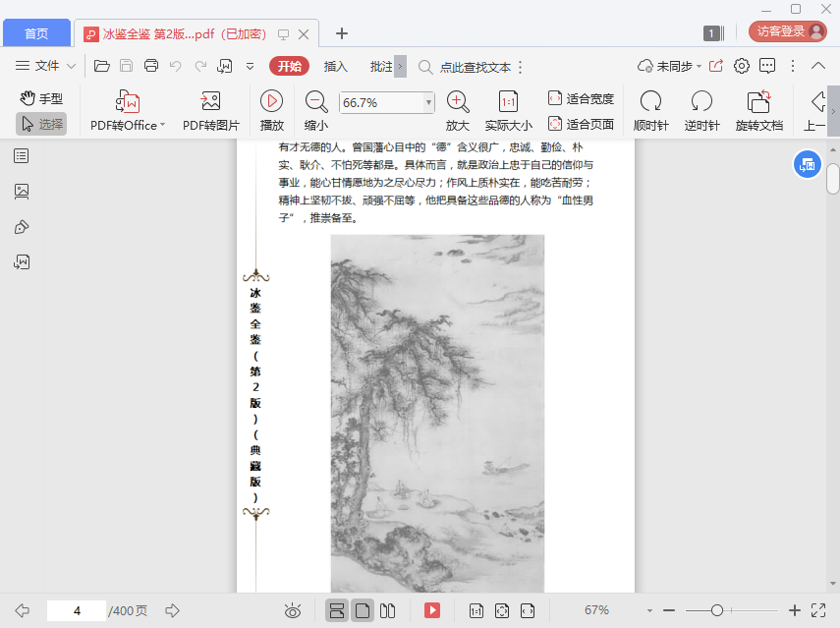Activate the Select tool (选择)
This screenshot has height=628, width=840.
tap(41, 124)
